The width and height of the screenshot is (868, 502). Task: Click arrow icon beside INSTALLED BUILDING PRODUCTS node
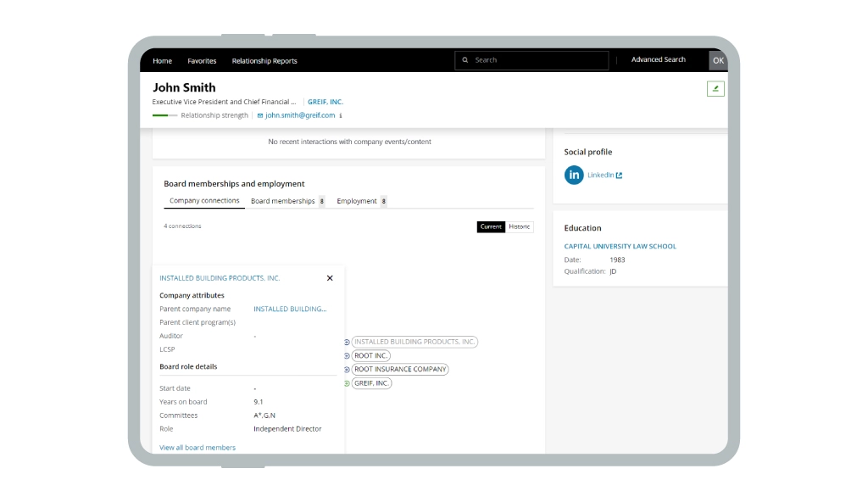click(x=347, y=343)
